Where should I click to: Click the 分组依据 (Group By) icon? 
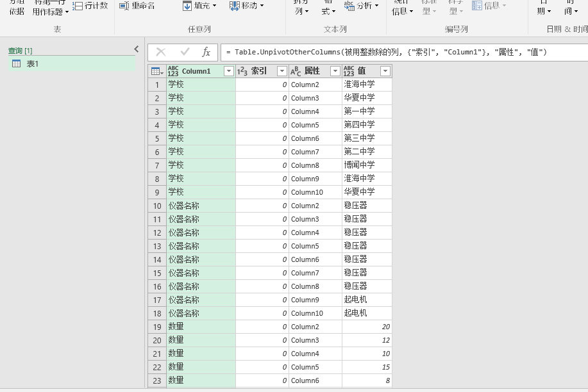(15, 8)
